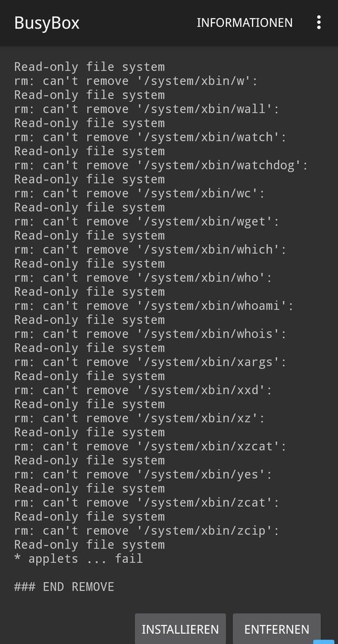
Task: Click the '/system/xbin/which' error line
Action: coord(150,249)
